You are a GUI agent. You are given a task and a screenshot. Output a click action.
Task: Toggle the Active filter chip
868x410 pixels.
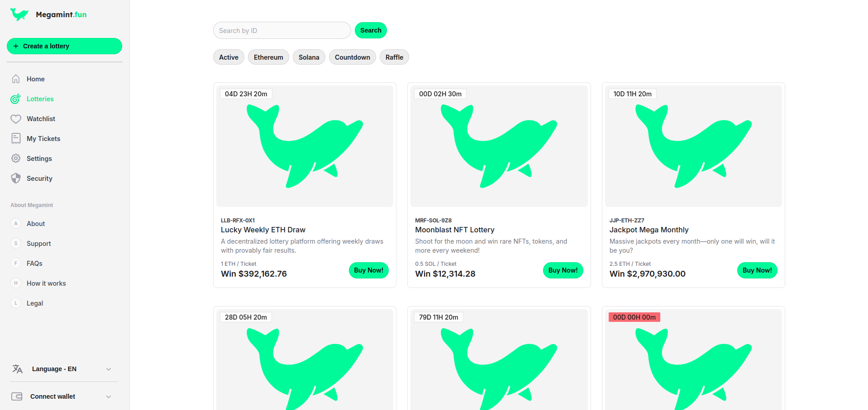[x=229, y=57]
